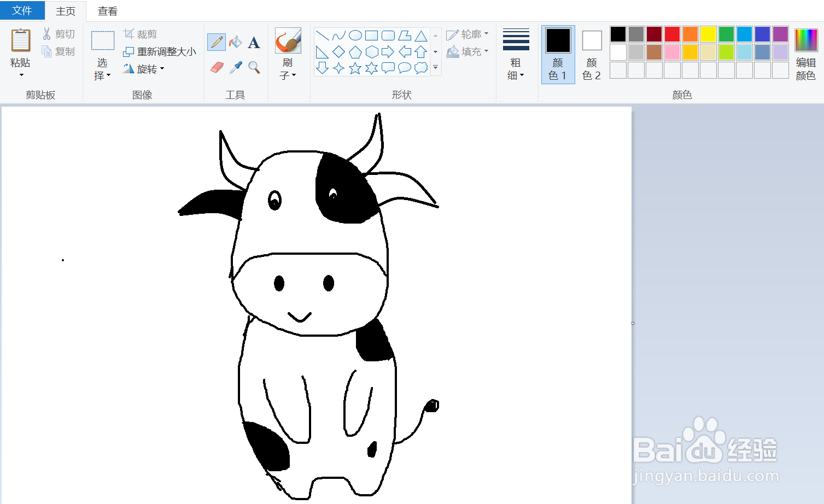824x504 pixels.
Task: Select the Text tool
Action: (253, 42)
